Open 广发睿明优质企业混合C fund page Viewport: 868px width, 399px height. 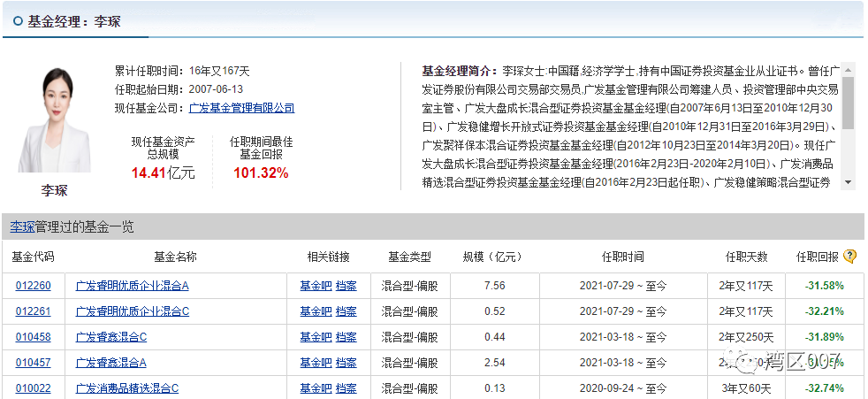pos(133,311)
